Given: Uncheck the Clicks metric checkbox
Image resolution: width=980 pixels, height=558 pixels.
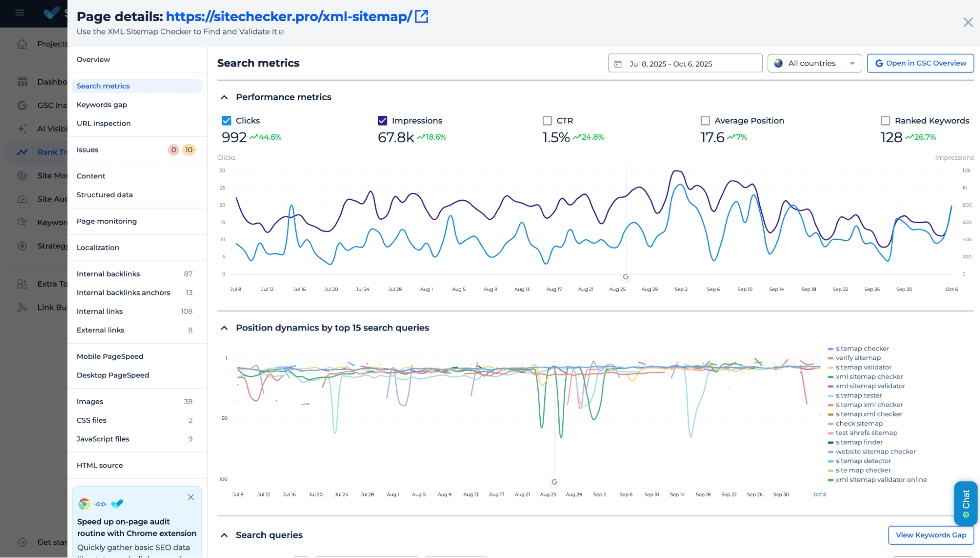Looking at the screenshot, I should (x=226, y=121).
